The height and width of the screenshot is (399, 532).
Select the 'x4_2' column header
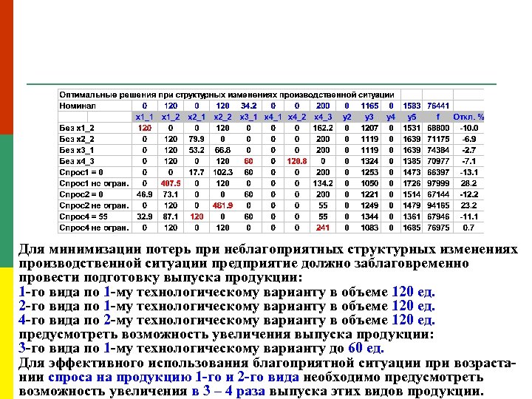tap(297, 117)
